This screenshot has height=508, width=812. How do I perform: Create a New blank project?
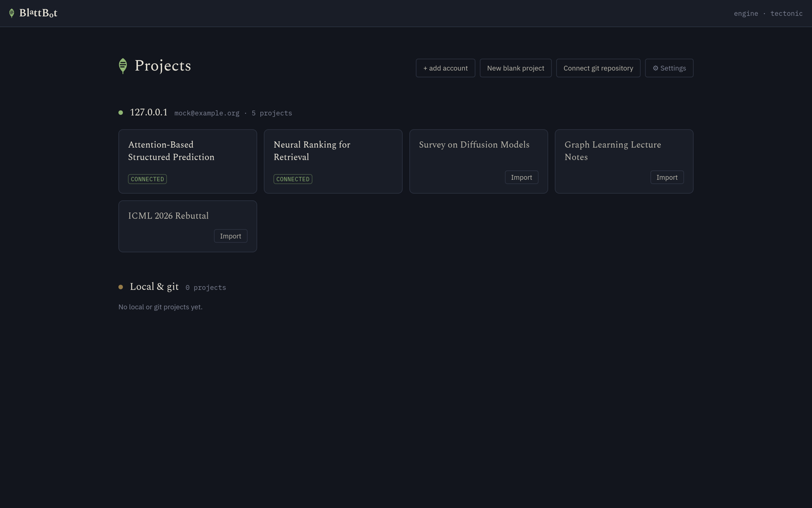click(516, 68)
